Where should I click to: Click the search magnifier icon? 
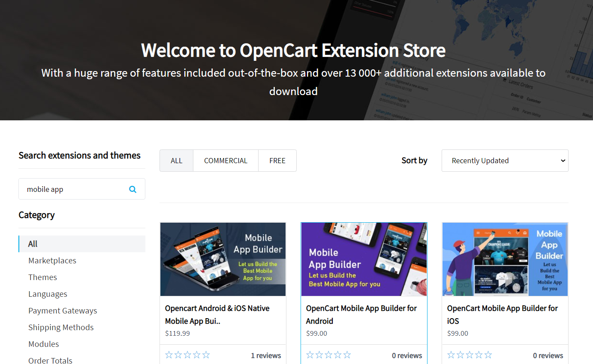tap(132, 188)
